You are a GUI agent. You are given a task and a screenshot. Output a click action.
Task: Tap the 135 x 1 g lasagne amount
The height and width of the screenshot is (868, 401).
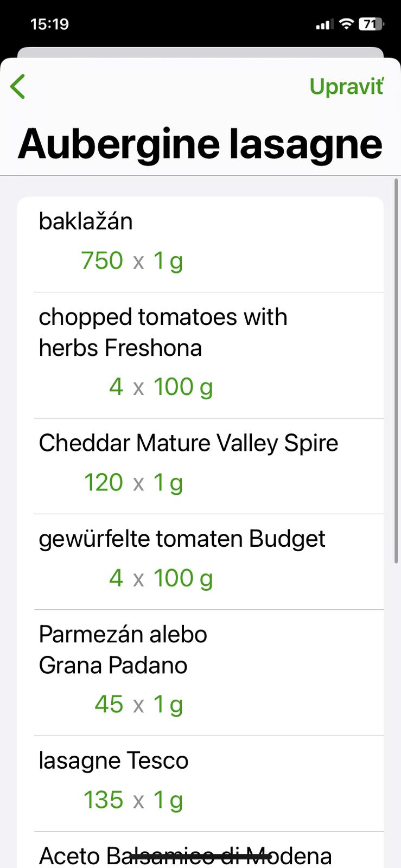(x=133, y=800)
